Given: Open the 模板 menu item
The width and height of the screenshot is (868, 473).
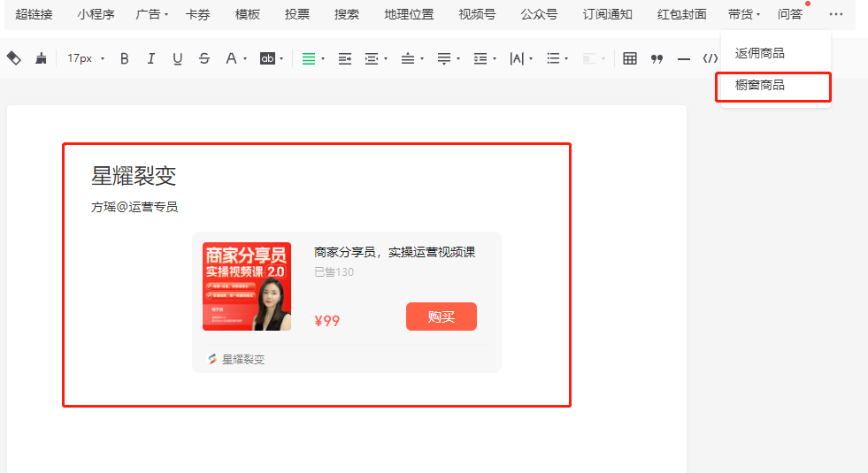Looking at the screenshot, I should (x=248, y=14).
